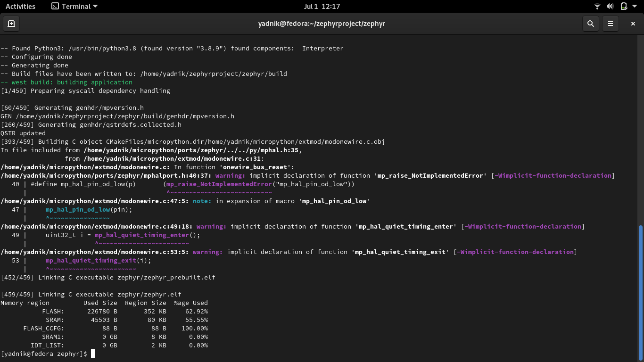Viewport: 644px width, 362px height.
Task: Click the shell prompt cursor
Action: (x=93, y=354)
